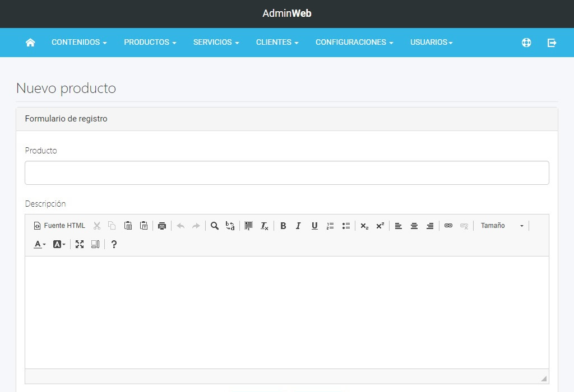574x392 pixels.
Task: Open find and replace search
Action: click(215, 226)
